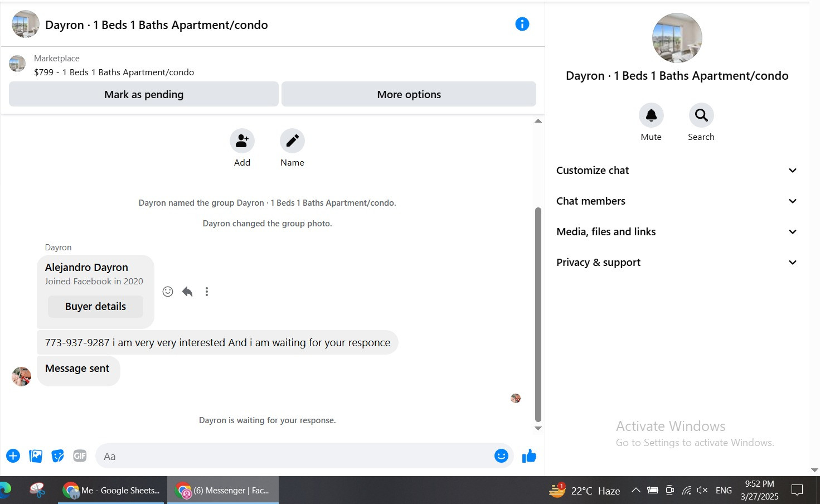
Task: Click the More options button
Action: point(409,94)
